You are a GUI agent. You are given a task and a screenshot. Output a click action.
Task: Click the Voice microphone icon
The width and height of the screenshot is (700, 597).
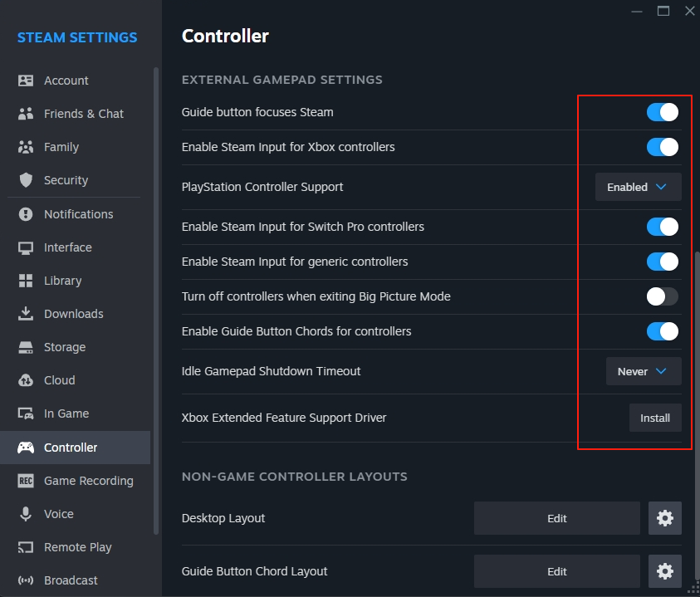tap(26, 514)
